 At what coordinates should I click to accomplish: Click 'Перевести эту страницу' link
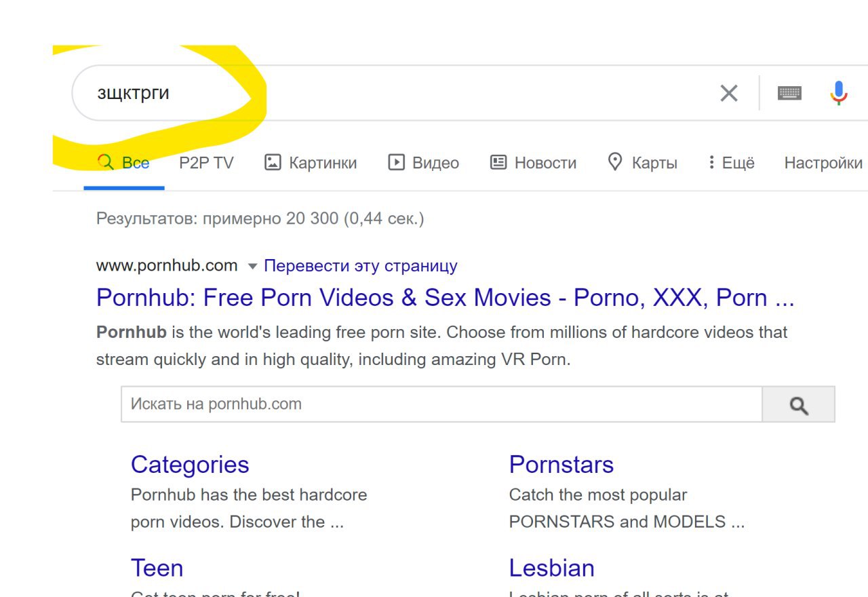(x=360, y=265)
